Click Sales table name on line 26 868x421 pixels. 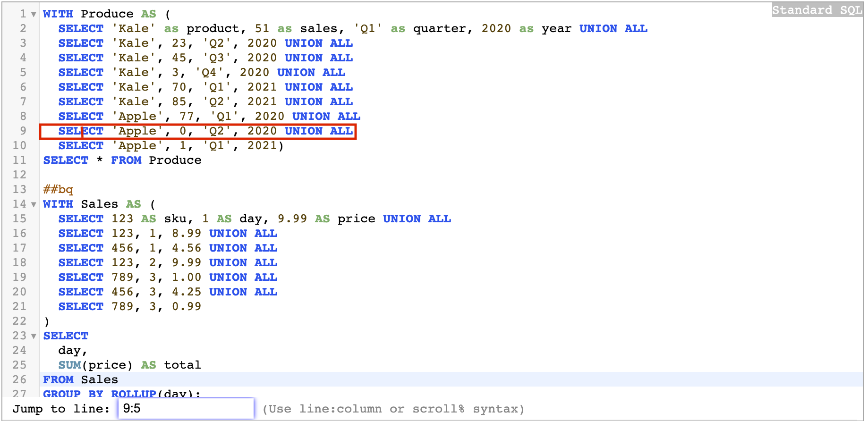tap(100, 380)
